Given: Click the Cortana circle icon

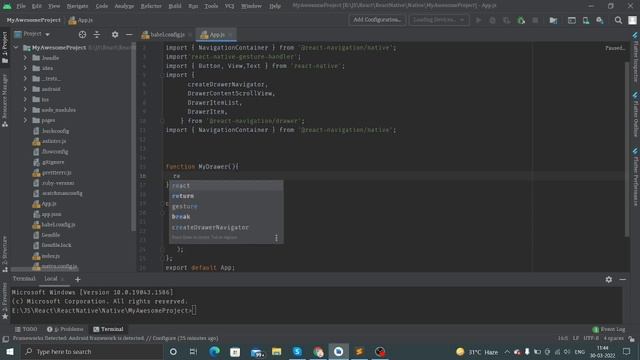Looking at the screenshot, I should pyautogui.click(x=173, y=351).
